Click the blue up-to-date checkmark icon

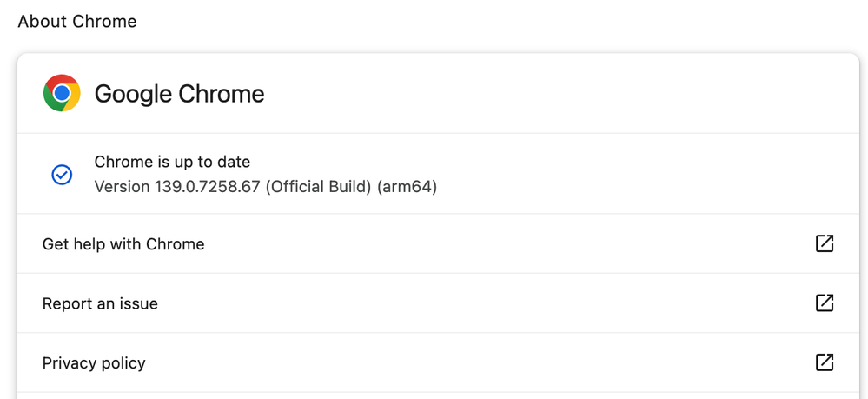pyautogui.click(x=62, y=175)
